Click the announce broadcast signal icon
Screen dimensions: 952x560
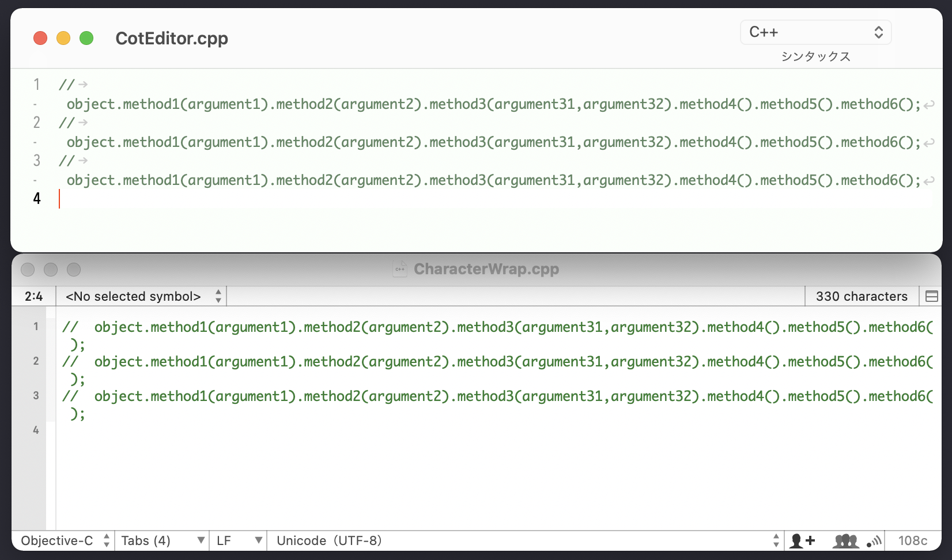tap(874, 540)
